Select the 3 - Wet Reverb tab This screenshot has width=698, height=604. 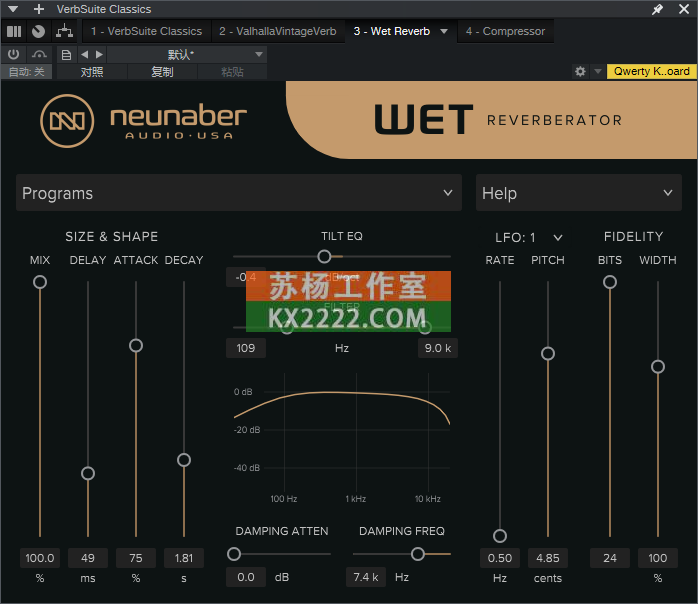click(x=392, y=31)
